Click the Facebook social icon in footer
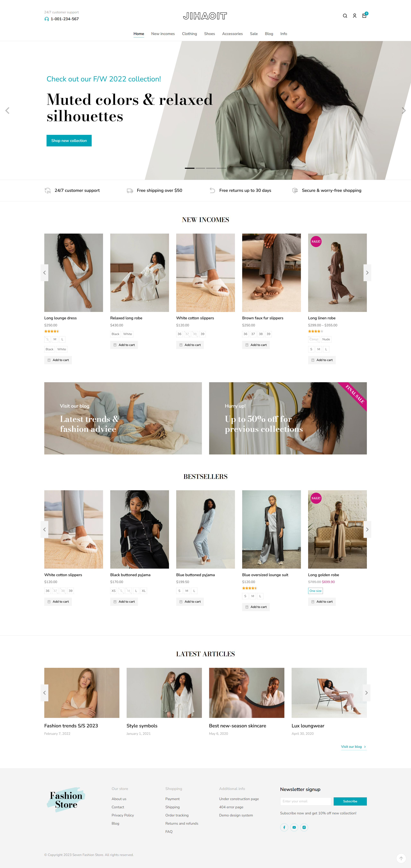The width and height of the screenshot is (411, 868). coord(284,827)
